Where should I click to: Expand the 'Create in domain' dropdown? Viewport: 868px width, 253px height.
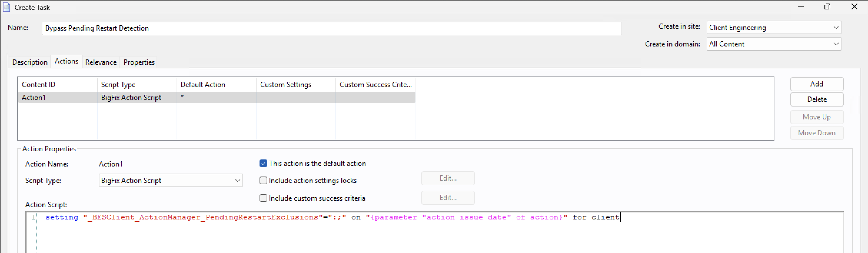point(773,44)
